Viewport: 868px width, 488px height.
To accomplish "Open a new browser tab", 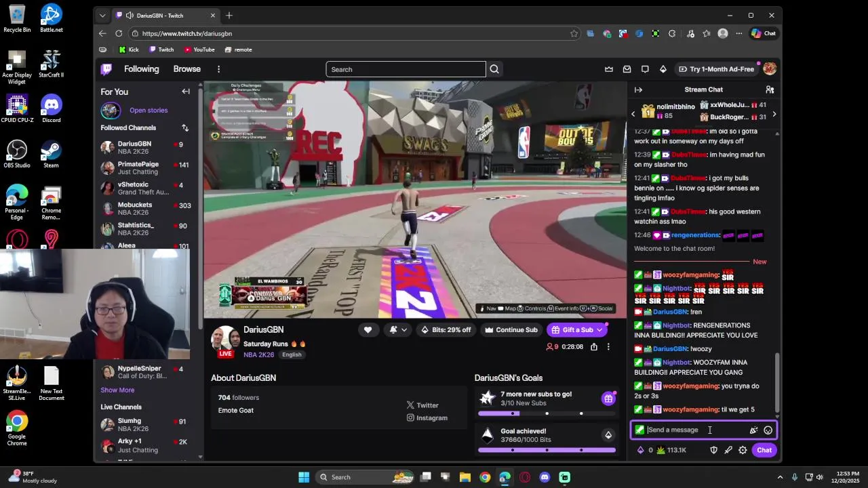I will [229, 16].
